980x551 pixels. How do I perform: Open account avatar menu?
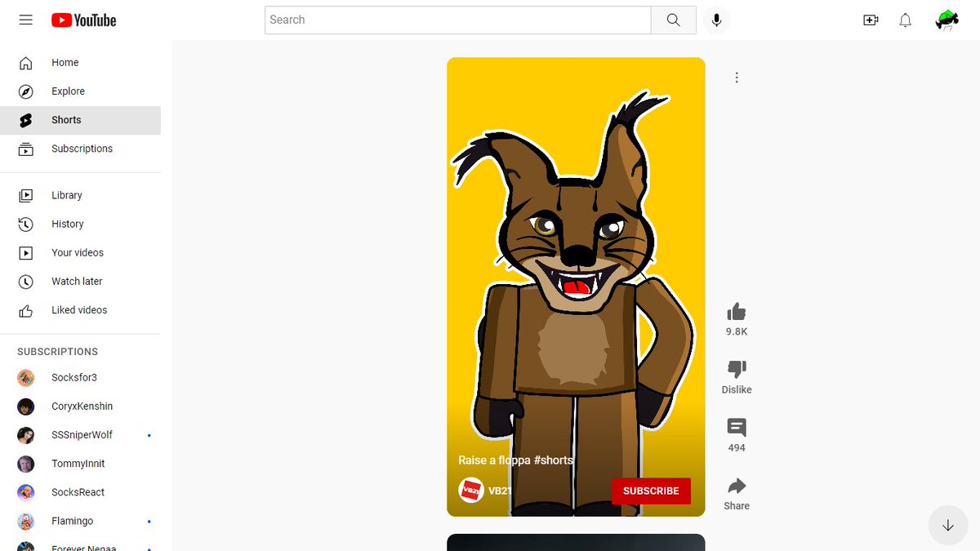point(947,20)
